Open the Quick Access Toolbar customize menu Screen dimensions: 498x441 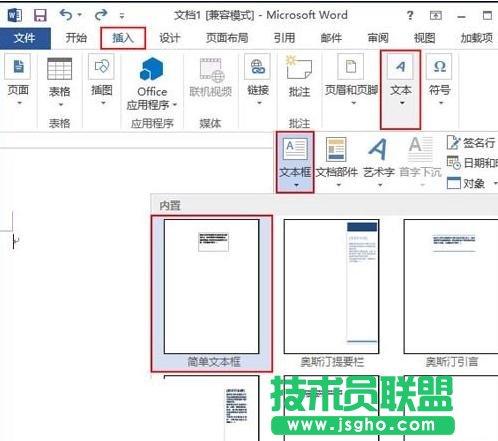pyautogui.click(x=122, y=16)
